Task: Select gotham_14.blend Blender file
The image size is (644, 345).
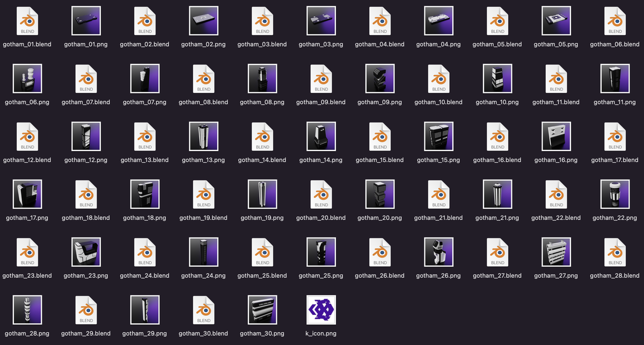Action: pyautogui.click(x=262, y=137)
